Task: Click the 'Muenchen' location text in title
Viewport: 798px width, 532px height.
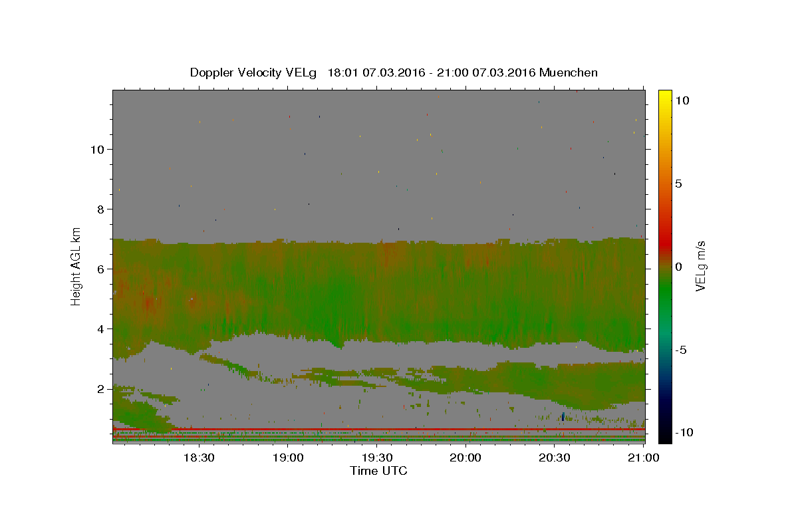Action: tap(569, 72)
